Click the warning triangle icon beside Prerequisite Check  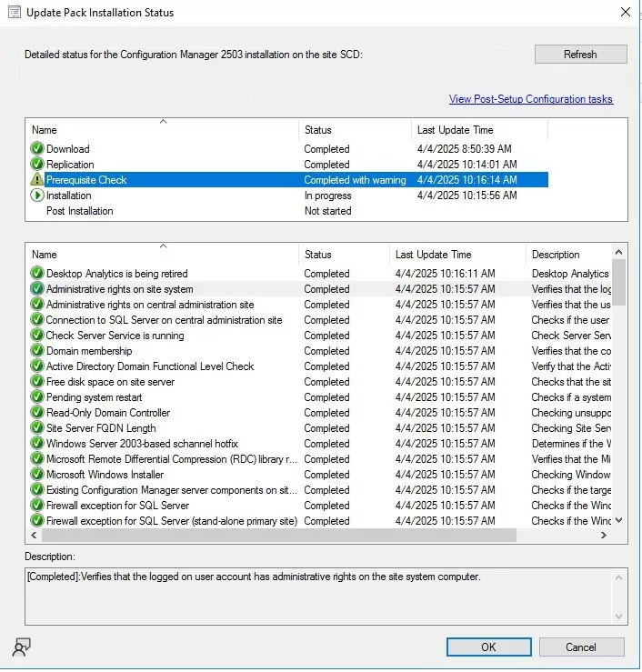[37, 179]
